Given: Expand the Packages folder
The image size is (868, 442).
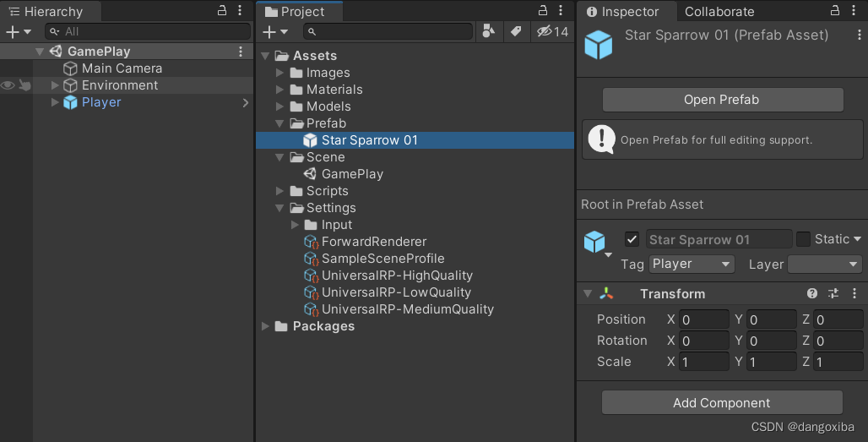Looking at the screenshot, I should click(265, 326).
